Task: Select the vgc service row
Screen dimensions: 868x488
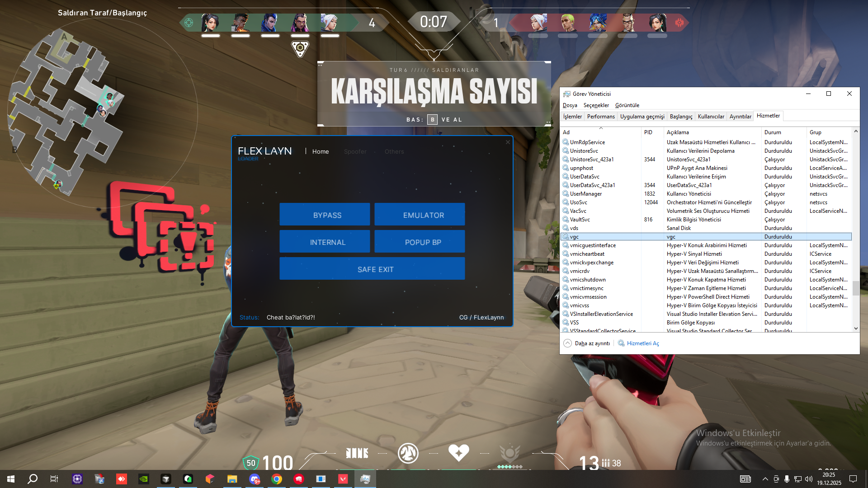Action: [x=706, y=236]
